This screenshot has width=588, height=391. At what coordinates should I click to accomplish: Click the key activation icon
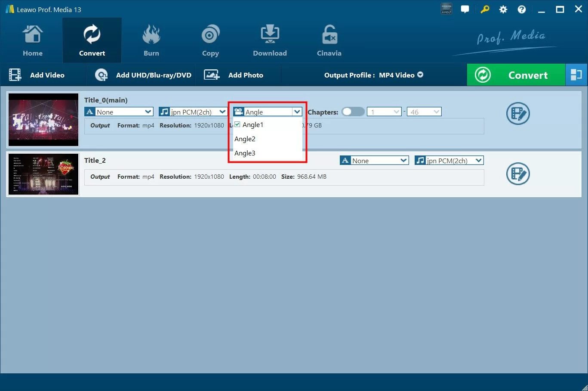pos(485,9)
